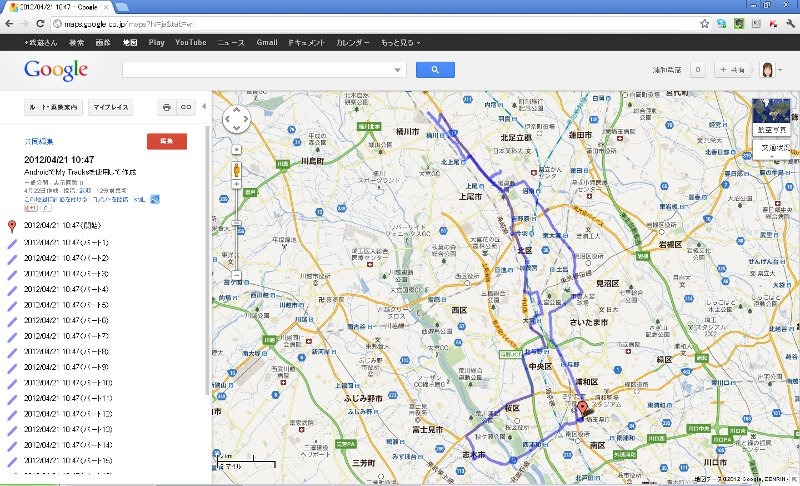The height and width of the screenshot is (486, 800).
Task: Open the user profile avatar
Action: tap(768, 70)
